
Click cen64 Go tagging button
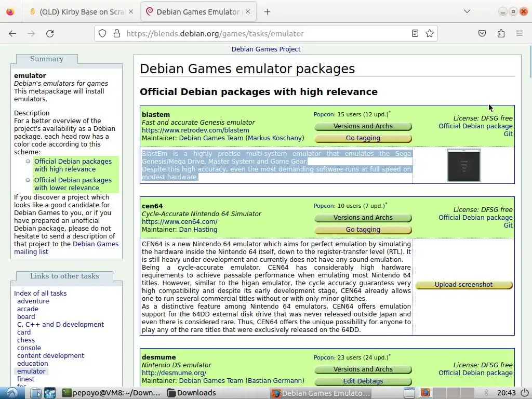pos(363,229)
